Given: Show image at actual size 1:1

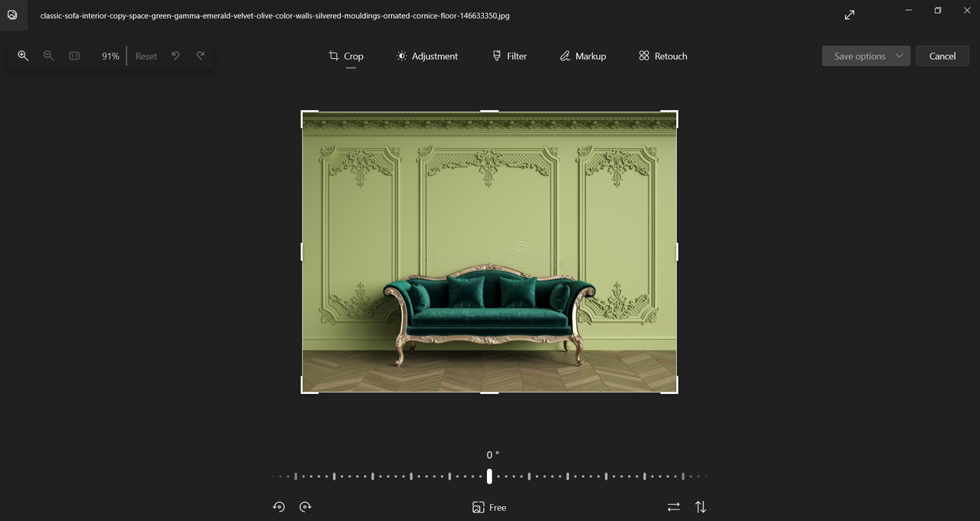Looking at the screenshot, I should pos(74,56).
